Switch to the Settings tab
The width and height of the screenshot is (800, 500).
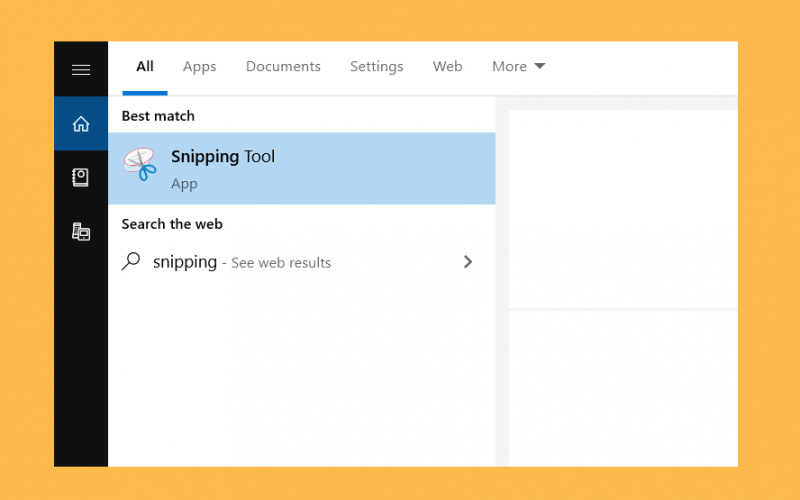[x=377, y=67]
